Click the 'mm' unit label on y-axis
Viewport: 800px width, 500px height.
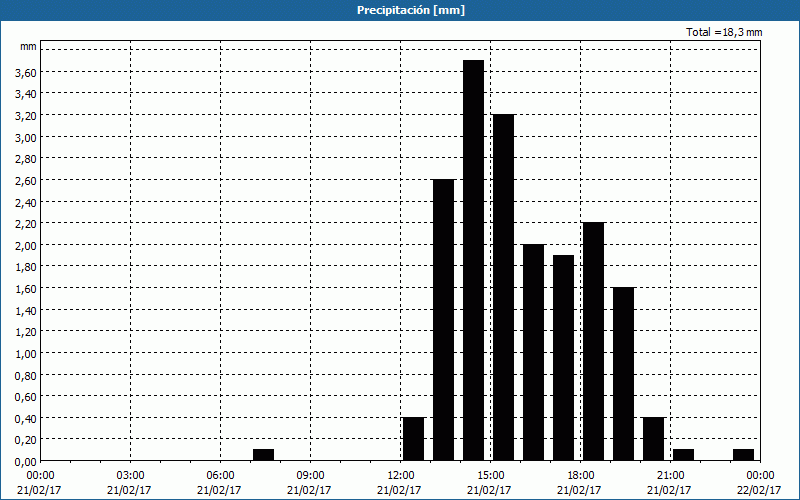28,46
